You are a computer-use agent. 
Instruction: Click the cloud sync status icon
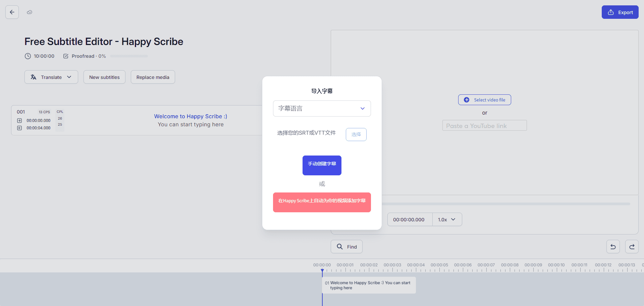coord(30,12)
